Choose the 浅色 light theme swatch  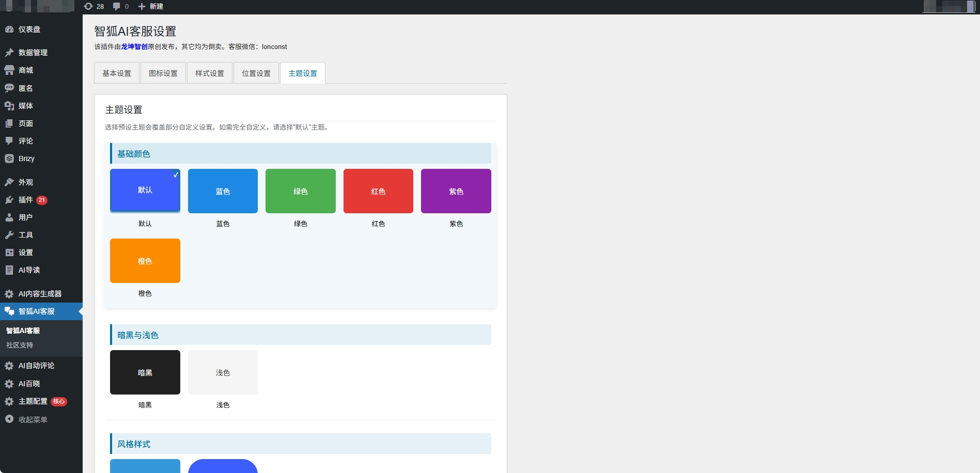(223, 372)
